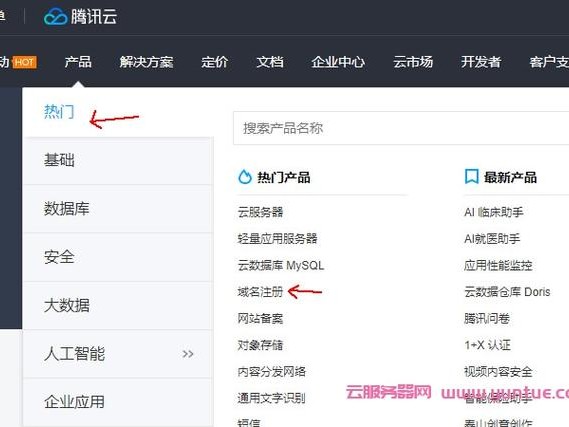Click the Tencent Cloud logo
The width and height of the screenshot is (569, 427).
coord(80,17)
